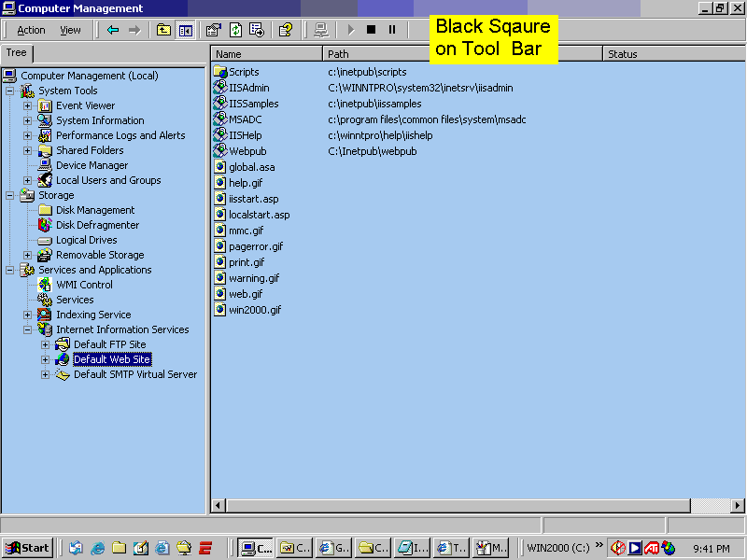Switch to the taskbar button labeled M..

coord(491,548)
